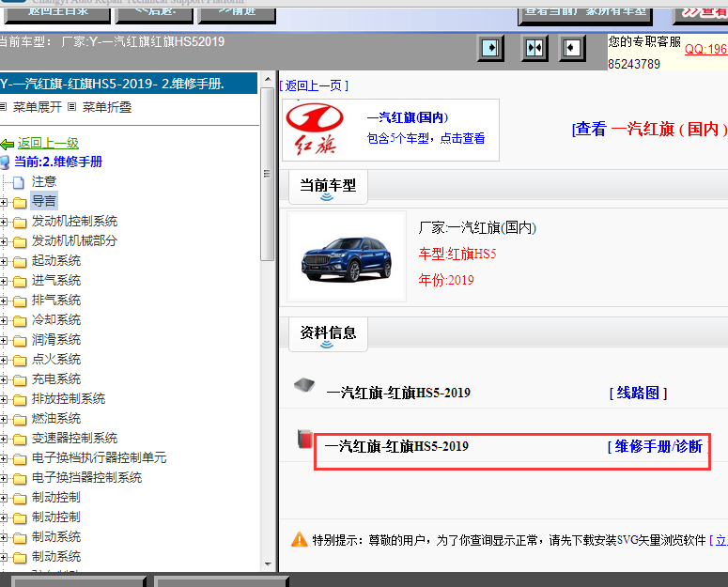Open the 当前车型 tab

pos(328,187)
